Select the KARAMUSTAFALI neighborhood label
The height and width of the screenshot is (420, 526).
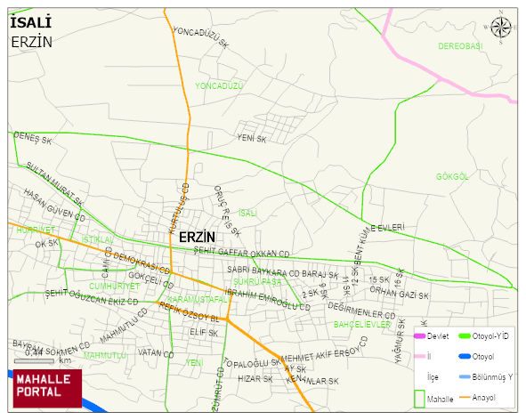198,299
